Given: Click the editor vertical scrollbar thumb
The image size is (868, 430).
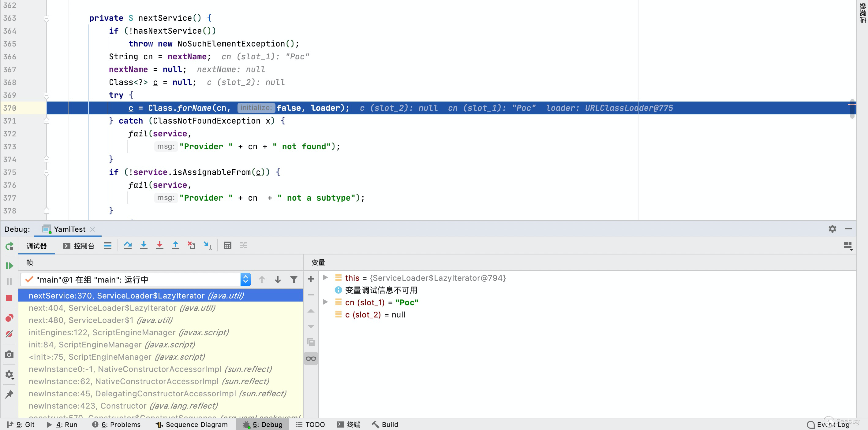Looking at the screenshot, I should point(852,109).
